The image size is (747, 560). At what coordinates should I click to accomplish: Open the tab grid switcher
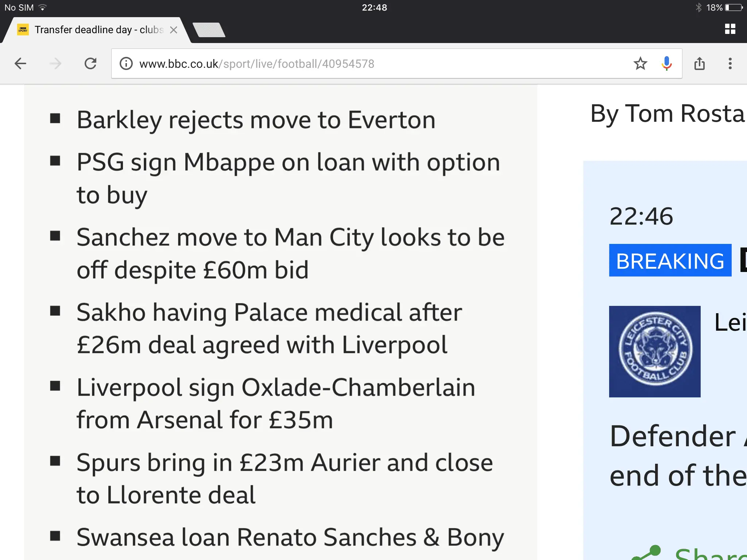coord(730,29)
